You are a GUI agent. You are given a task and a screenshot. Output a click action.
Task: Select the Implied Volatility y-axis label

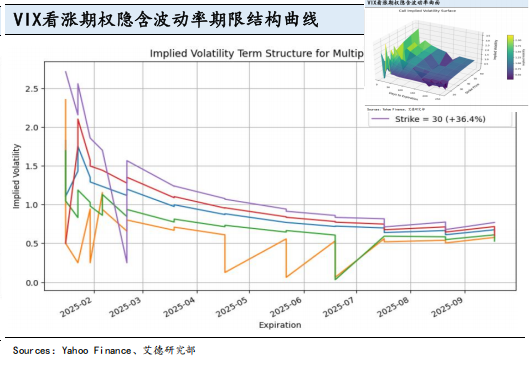[17, 176]
